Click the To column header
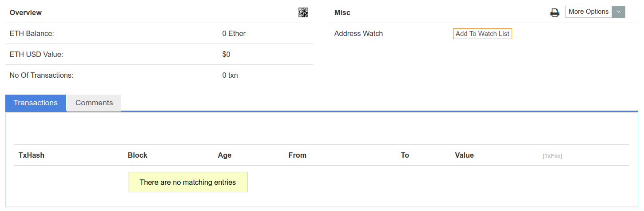The height and width of the screenshot is (211, 644). click(405, 155)
